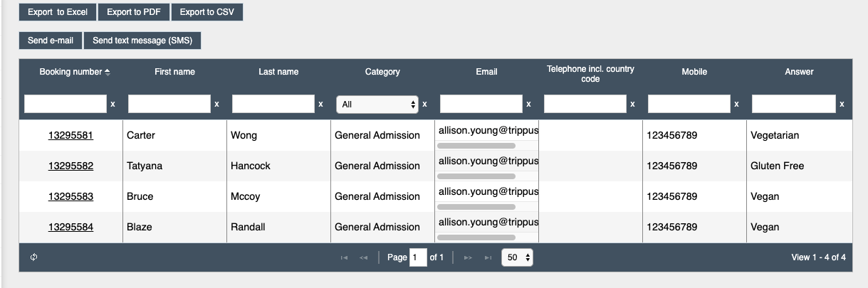Viewport: 868px width, 288px height.
Task: Select the Blaze first name cell
Action: [x=174, y=227]
